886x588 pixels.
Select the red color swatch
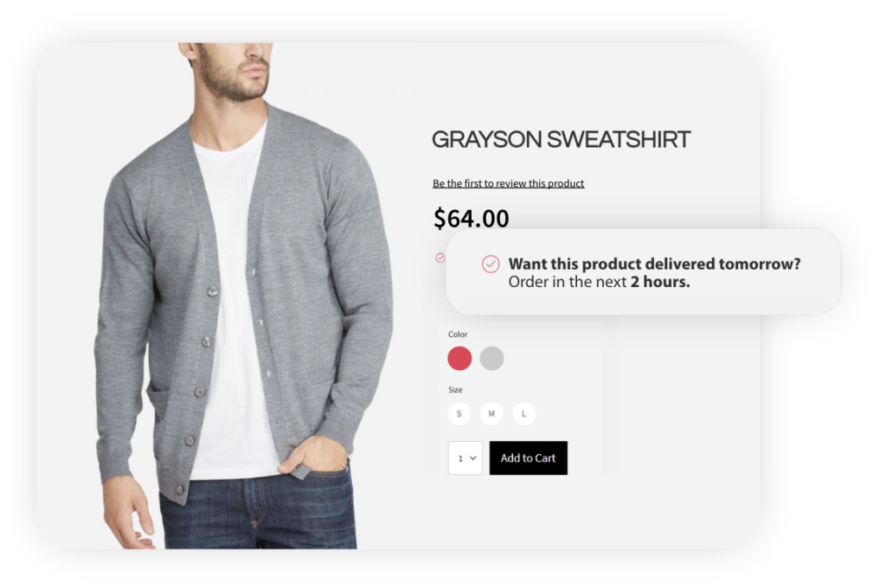click(x=459, y=359)
